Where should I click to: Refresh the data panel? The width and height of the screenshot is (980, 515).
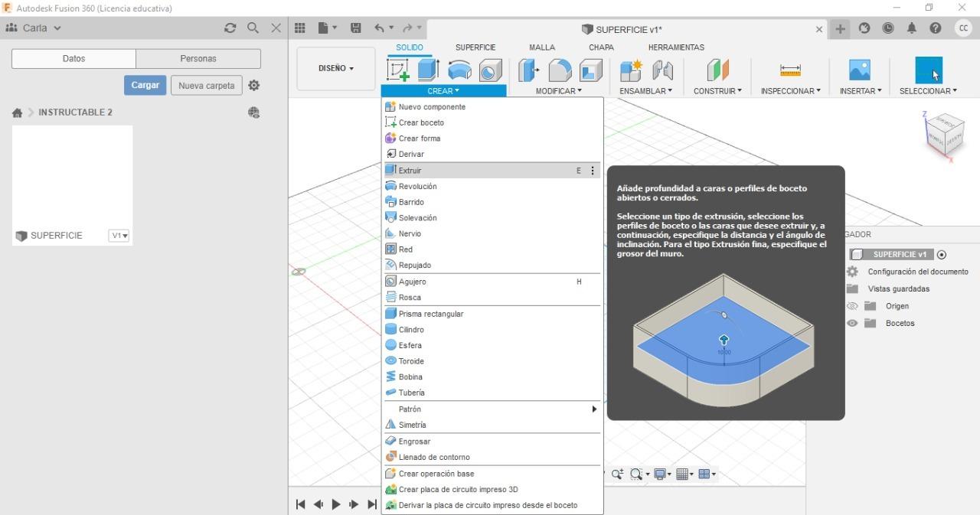coord(230,28)
